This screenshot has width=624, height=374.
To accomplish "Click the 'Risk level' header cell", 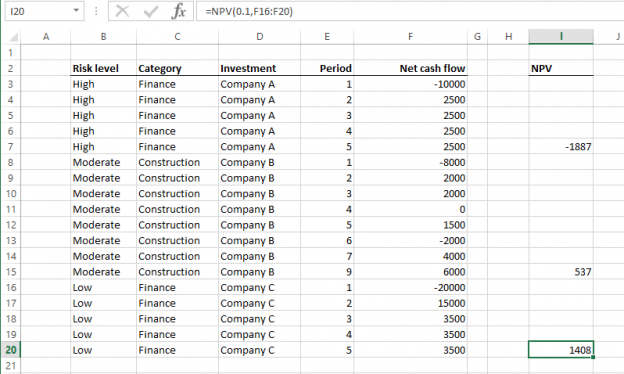I will (x=103, y=68).
